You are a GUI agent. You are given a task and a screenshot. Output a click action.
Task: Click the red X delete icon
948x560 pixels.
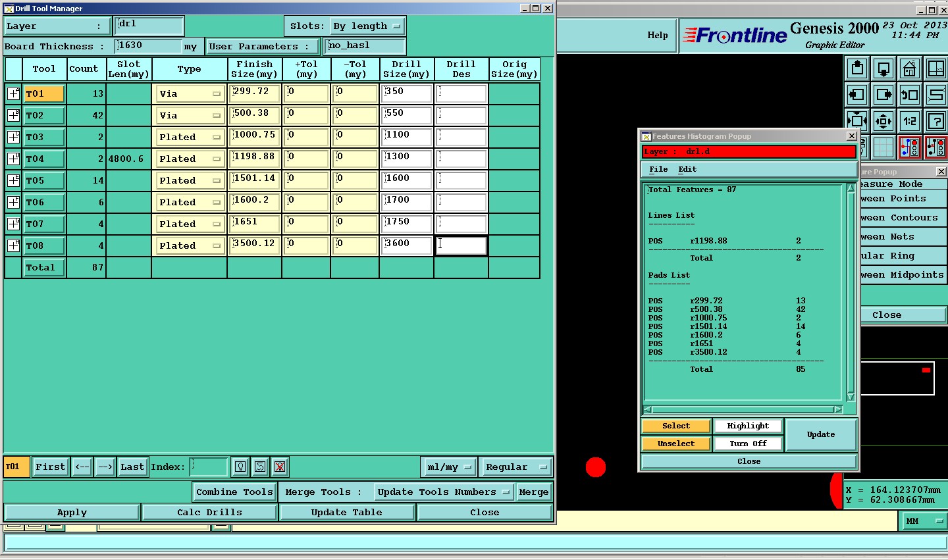(x=280, y=467)
